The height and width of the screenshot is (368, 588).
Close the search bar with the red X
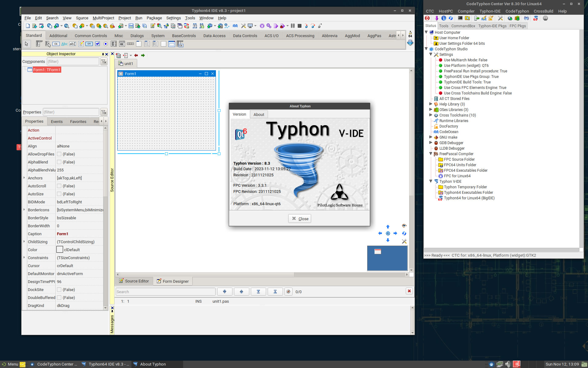(409, 291)
